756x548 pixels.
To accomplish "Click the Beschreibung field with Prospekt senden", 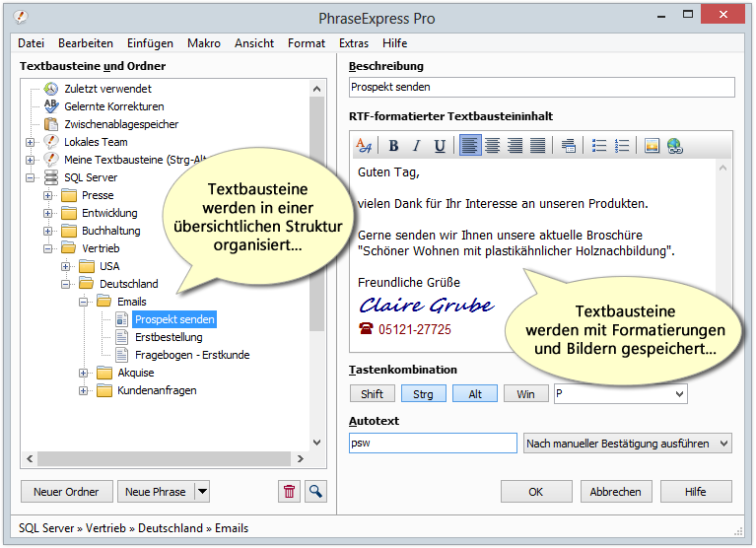I will click(x=541, y=88).
